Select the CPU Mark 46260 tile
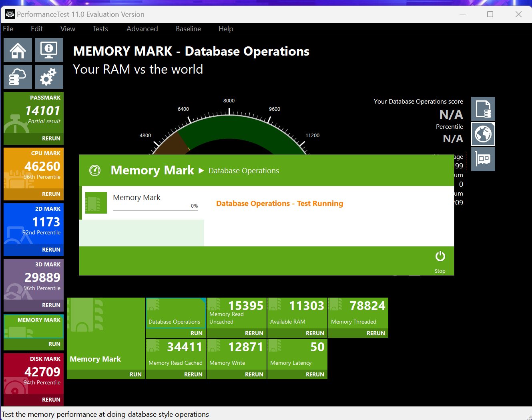 pos(34,169)
